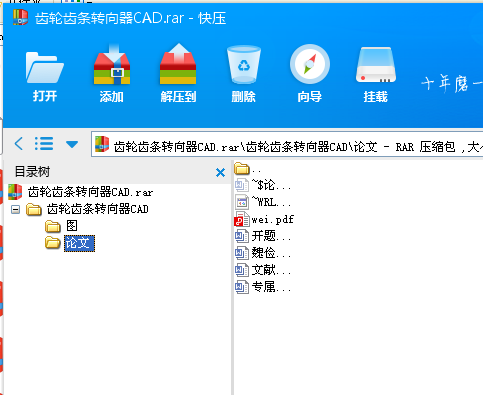
Task: Click the archive icon in address bar
Action: [102, 144]
